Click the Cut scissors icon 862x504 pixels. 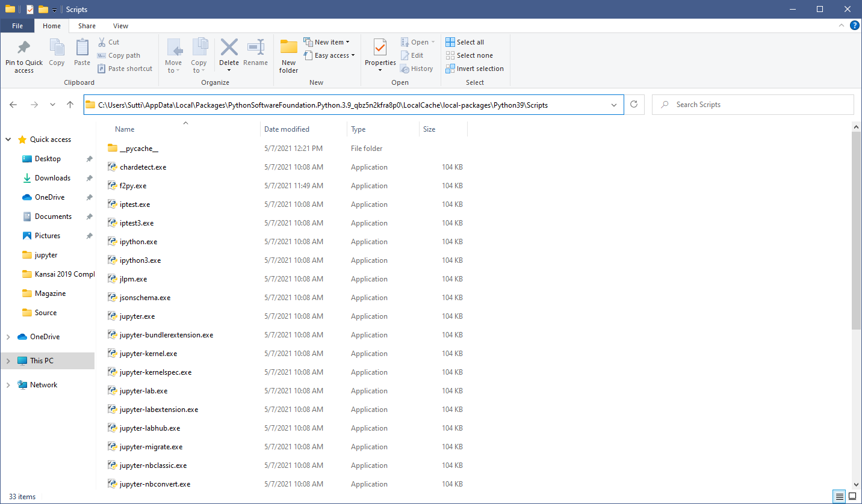(102, 42)
